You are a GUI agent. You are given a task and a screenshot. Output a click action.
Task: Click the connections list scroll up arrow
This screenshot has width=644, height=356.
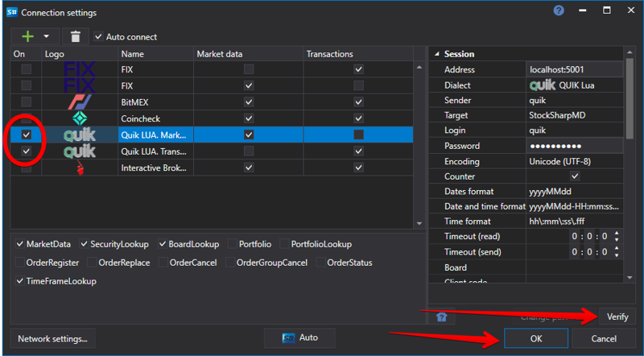pyautogui.click(x=419, y=68)
